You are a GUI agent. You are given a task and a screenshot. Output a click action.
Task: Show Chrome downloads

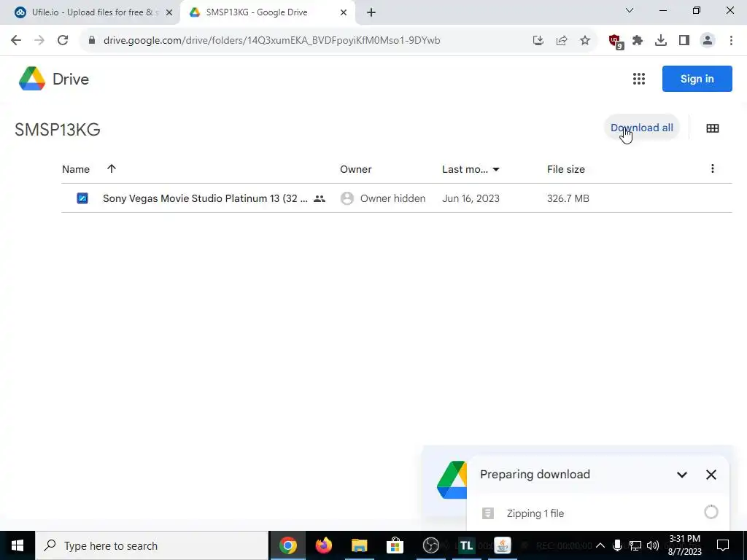tap(661, 41)
